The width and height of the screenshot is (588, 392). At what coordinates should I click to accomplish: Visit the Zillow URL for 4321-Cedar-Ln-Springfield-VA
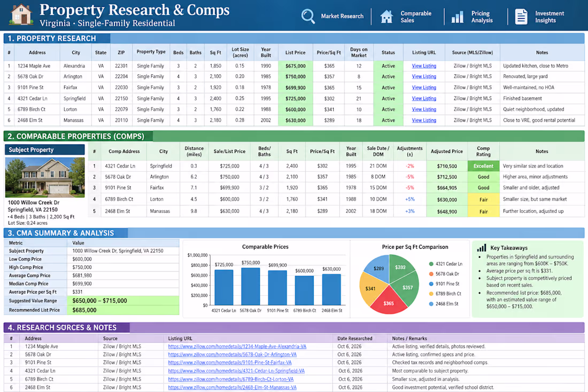(x=236, y=371)
